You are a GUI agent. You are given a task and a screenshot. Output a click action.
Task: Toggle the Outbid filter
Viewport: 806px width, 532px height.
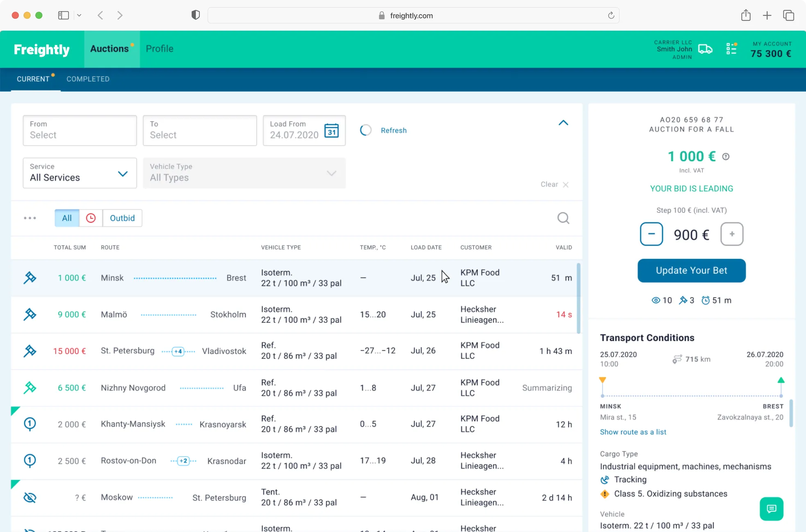click(122, 218)
